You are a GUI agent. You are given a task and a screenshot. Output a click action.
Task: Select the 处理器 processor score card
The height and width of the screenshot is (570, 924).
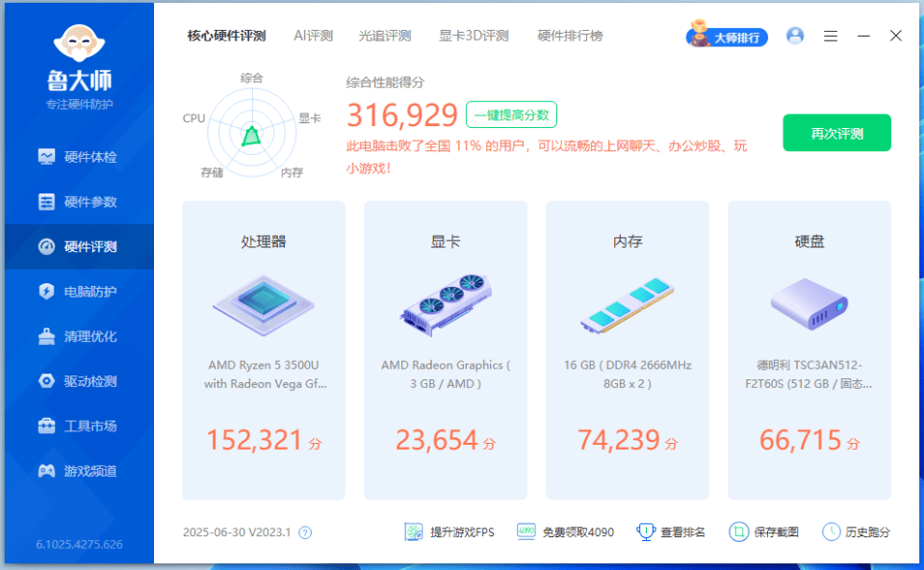[263, 350]
